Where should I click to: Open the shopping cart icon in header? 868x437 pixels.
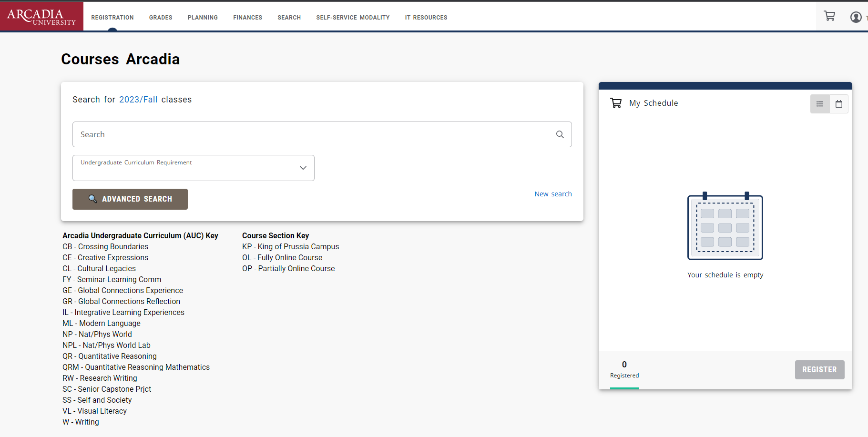coord(829,16)
